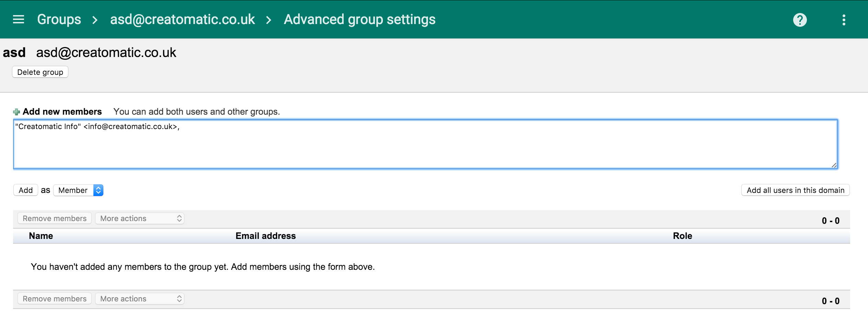Screen dimensions: 868x322
Task: Click the upper Remove members button
Action: [55, 218]
